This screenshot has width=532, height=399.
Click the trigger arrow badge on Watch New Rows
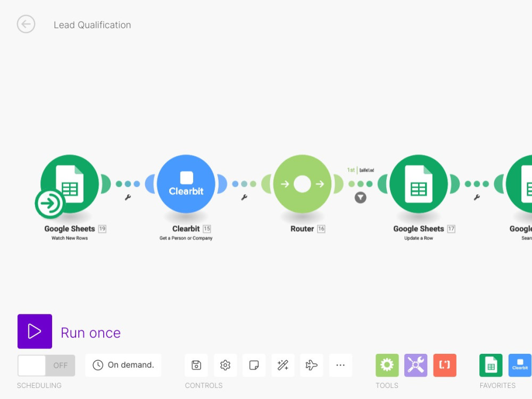pyautogui.click(x=50, y=204)
